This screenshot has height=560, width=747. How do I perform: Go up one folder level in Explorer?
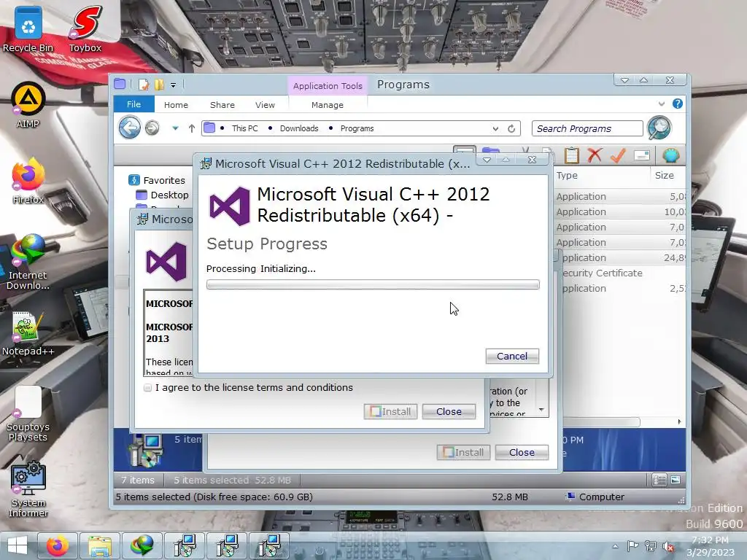point(192,128)
